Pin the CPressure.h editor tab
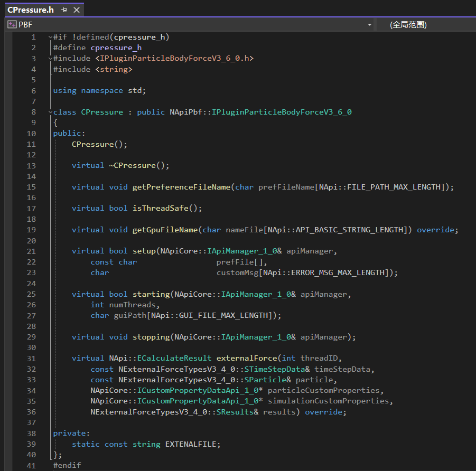The image size is (476, 471). pyautogui.click(x=64, y=10)
